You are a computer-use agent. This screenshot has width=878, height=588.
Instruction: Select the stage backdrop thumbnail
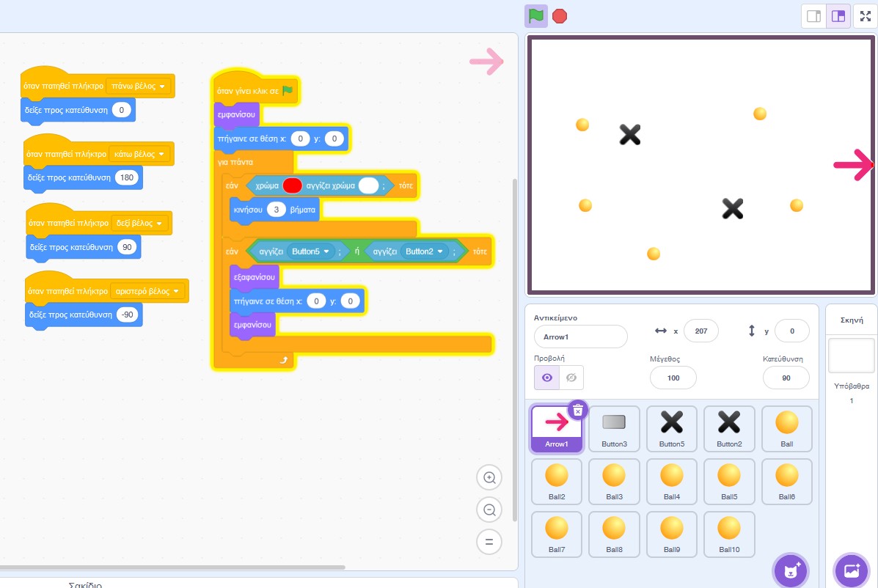point(851,356)
